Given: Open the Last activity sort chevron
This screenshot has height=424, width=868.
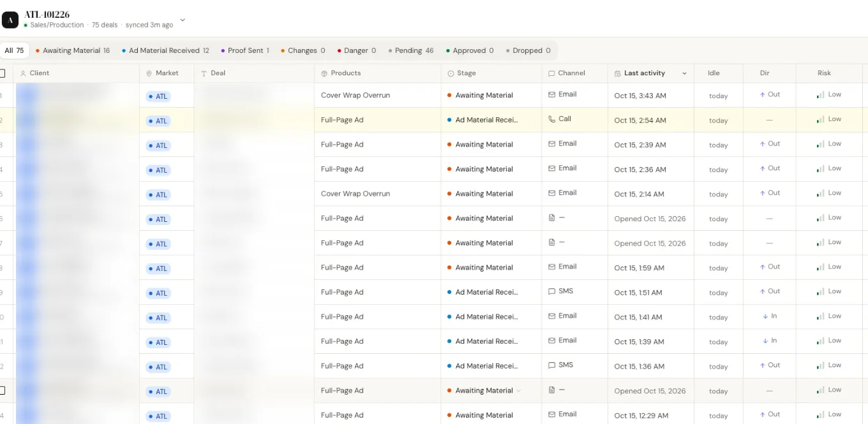Looking at the screenshot, I should pos(684,73).
